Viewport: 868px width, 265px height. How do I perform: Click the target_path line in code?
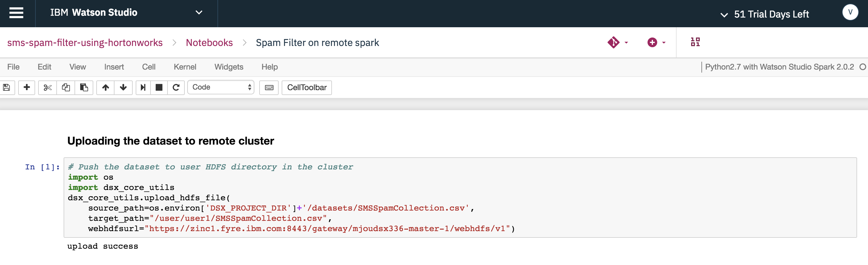210,218
